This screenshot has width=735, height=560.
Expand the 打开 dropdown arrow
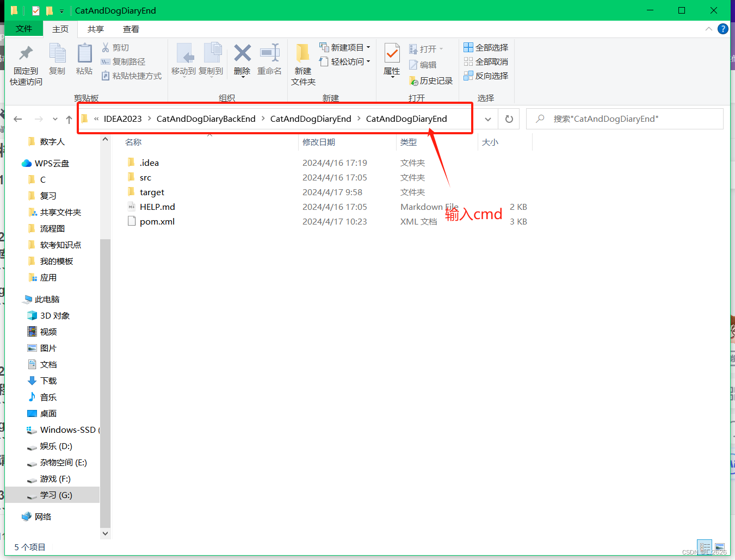click(x=440, y=48)
